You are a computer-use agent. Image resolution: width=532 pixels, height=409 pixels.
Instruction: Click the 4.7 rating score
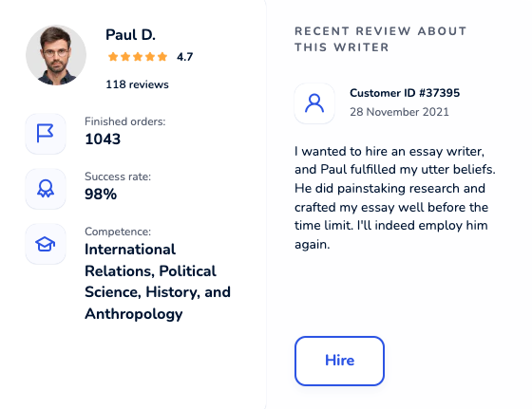(185, 57)
